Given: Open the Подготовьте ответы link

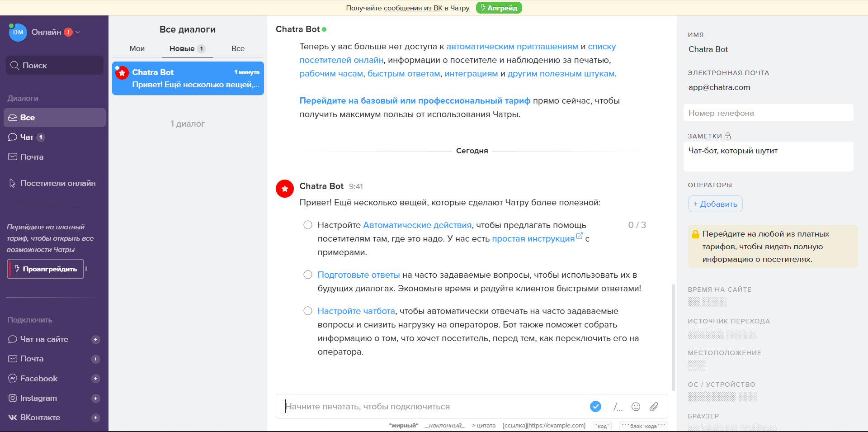Looking at the screenshot, I should click(359, 275).
